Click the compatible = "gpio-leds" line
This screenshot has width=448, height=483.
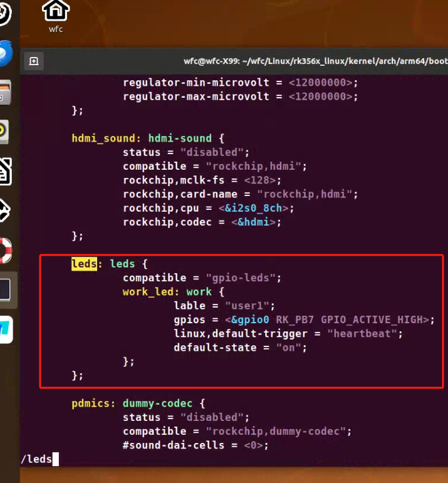click(202, 278)
